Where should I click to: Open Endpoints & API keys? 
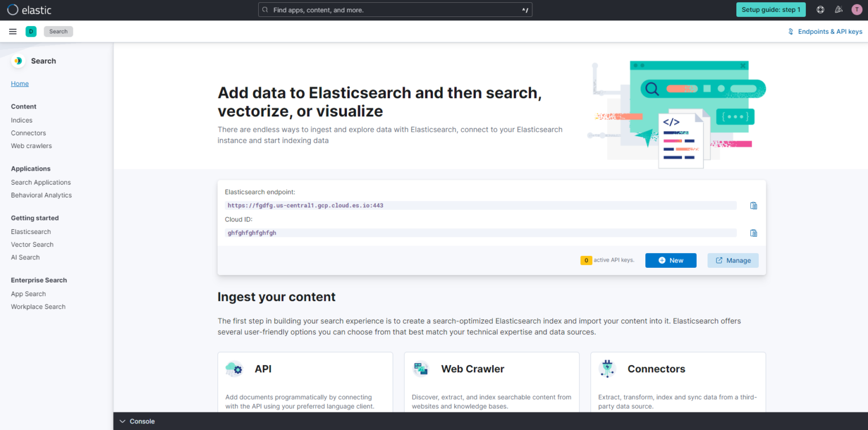(825, 31)
